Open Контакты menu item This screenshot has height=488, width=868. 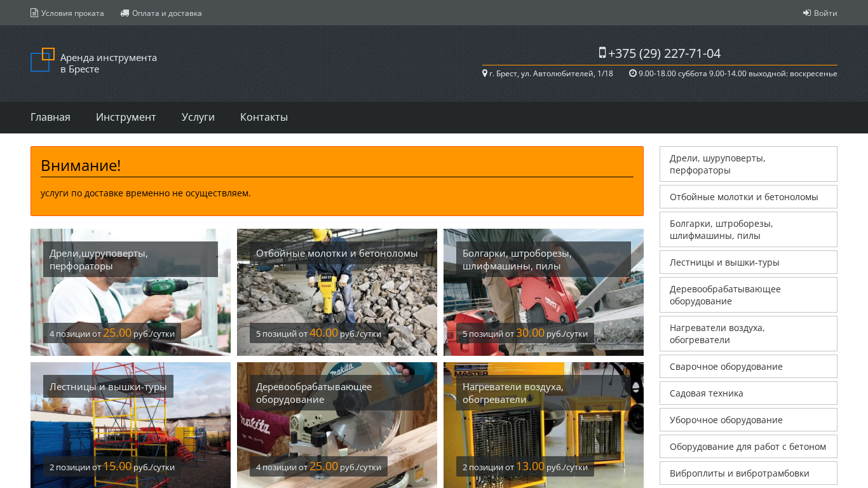pos(264,117)
